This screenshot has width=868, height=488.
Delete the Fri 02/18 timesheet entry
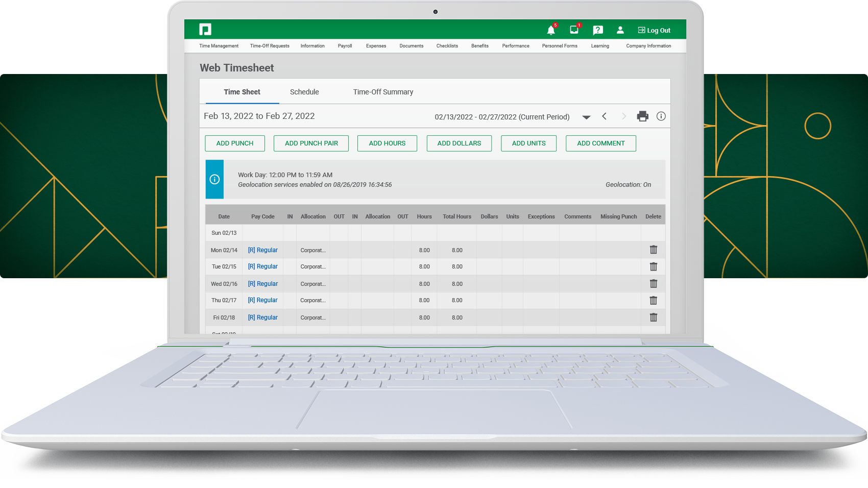(x=653, y=318)
